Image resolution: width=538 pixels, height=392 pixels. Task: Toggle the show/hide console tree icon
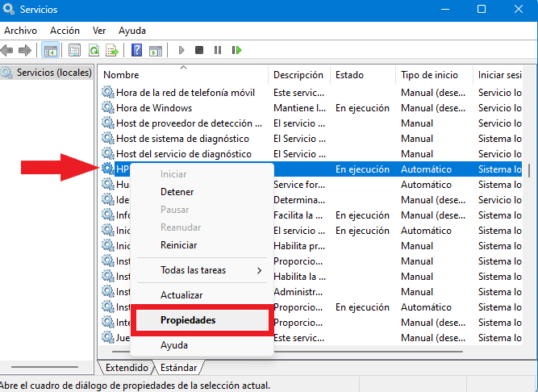pos(51,51)
